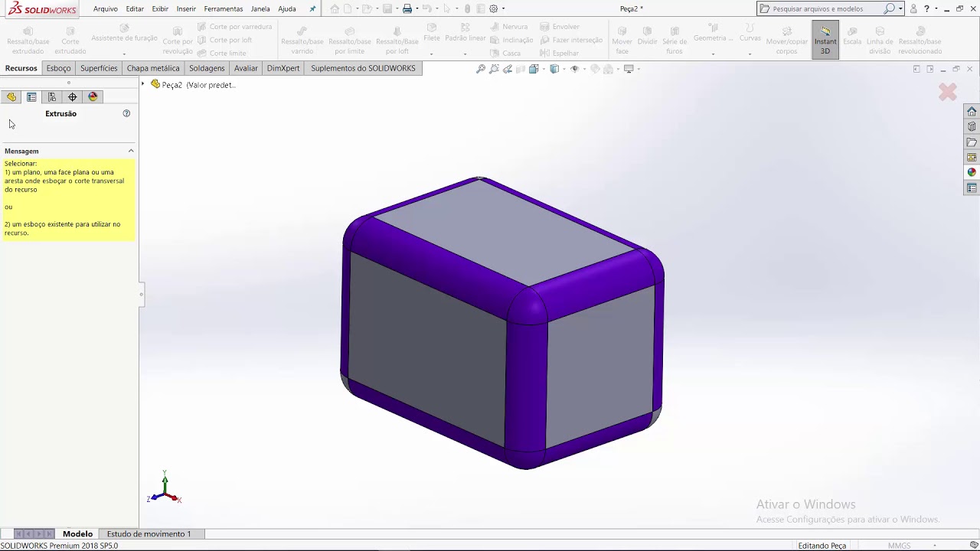Click the Corte limite tool

[221, 54]
